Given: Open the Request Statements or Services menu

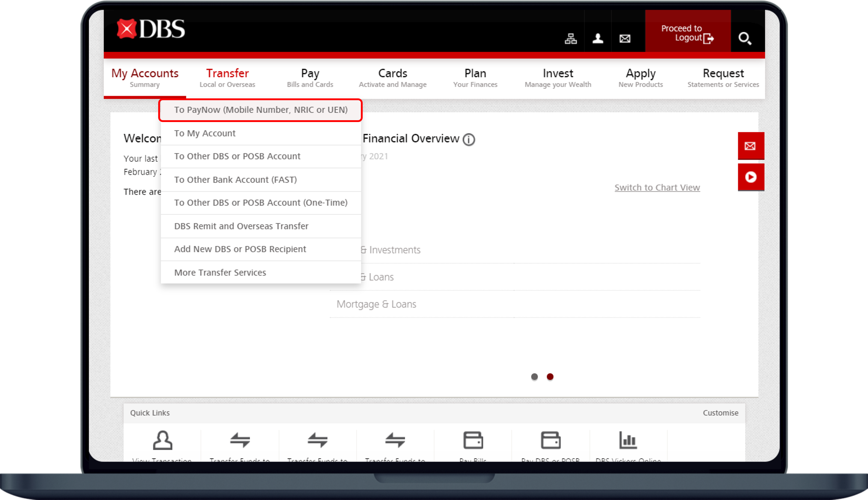Looking at the screenshot, I should click(x=723, y=78).
